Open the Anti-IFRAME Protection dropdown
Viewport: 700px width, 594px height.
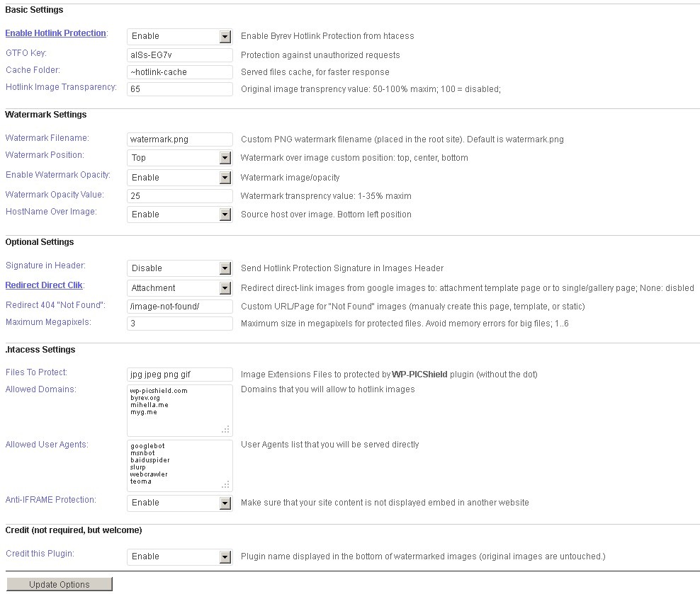179,503
